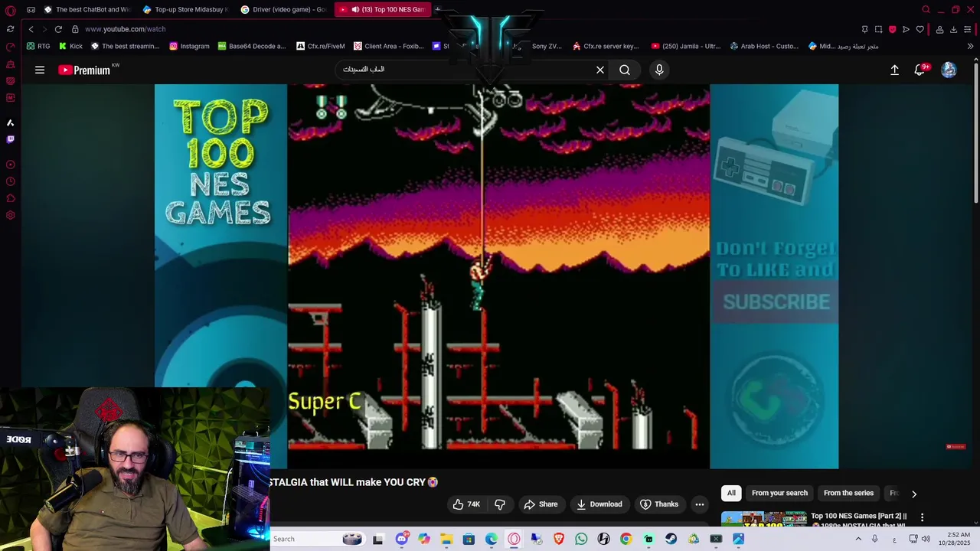Reload the YouTube page
Image resolution: width=980 pixels, height=551 pixels.
(58, 29)
